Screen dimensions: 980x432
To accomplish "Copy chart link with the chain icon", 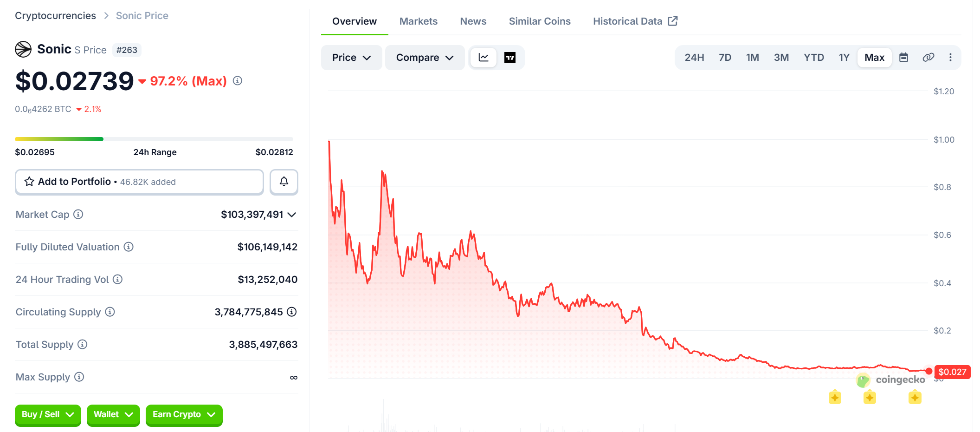I will click(928, 58).
